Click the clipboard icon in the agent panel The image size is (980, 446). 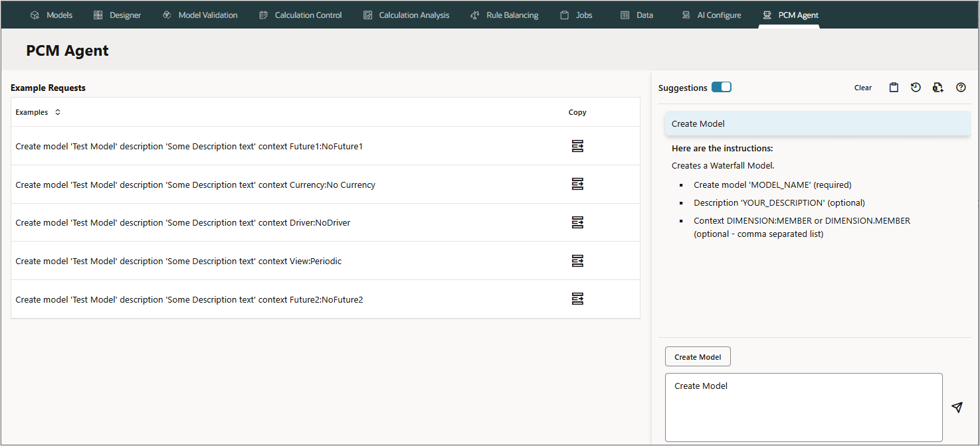(894, 88)
